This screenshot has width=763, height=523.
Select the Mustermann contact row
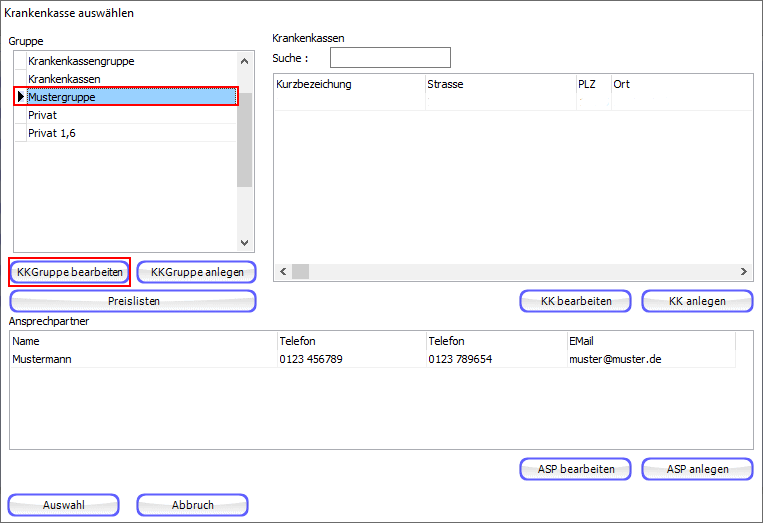click(42, 359)
